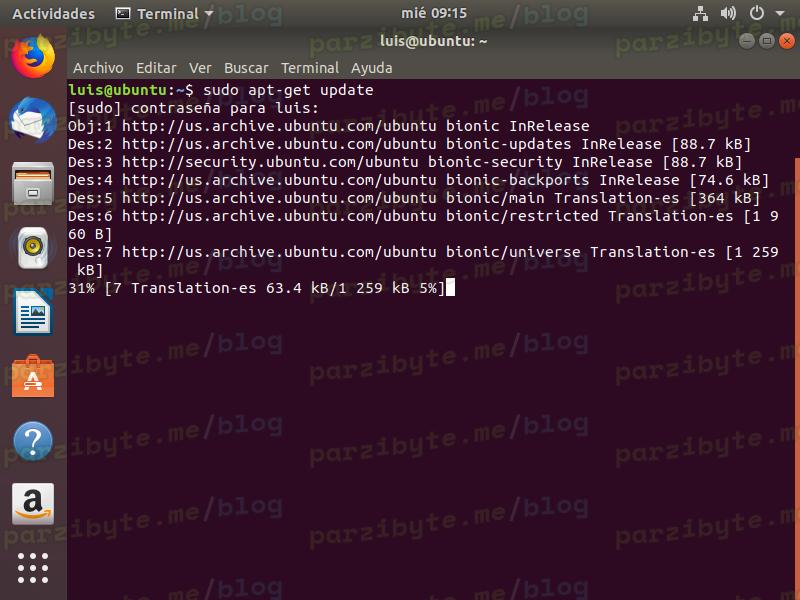Click the Actividades button
Image resolution: width=800 pixels, height=600 pixels.
click(53, 14)
